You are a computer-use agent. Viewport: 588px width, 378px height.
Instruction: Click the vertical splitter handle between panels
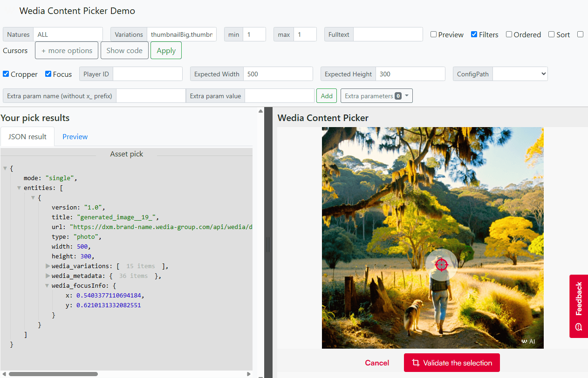click(x=268, y=245)
